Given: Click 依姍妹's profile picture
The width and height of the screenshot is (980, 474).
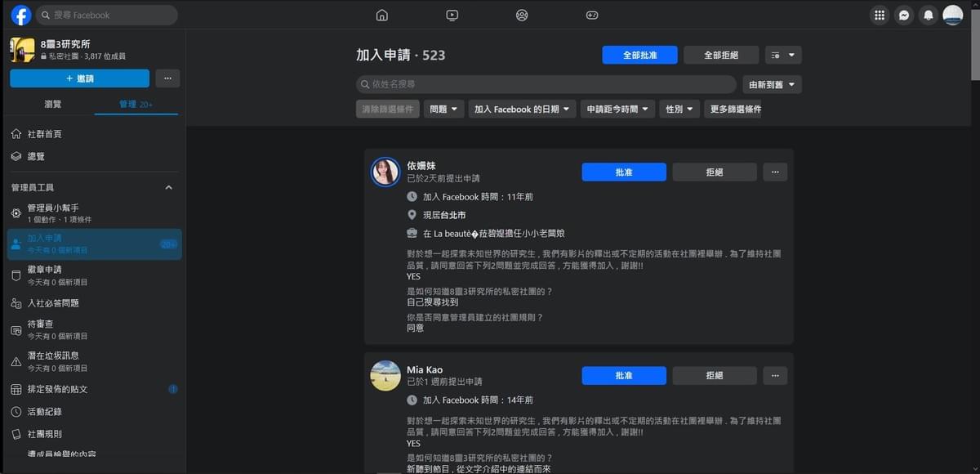Looking at the screenshot, I should (385, 172).
